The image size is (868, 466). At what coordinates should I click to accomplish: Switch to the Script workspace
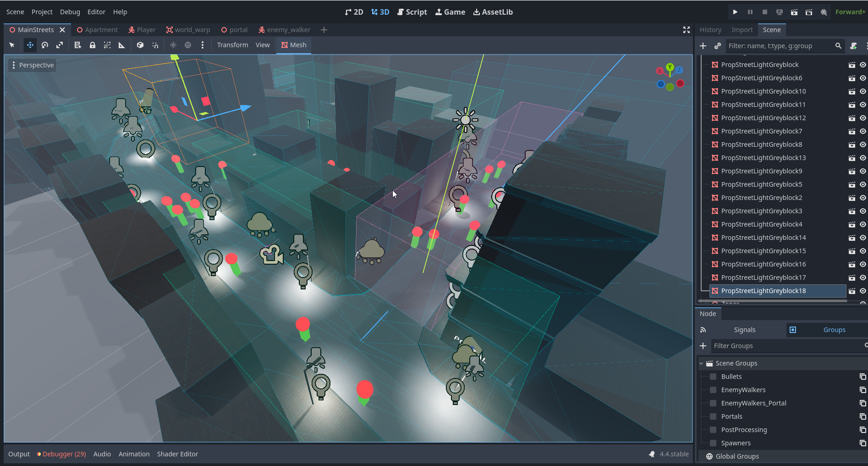412,12
